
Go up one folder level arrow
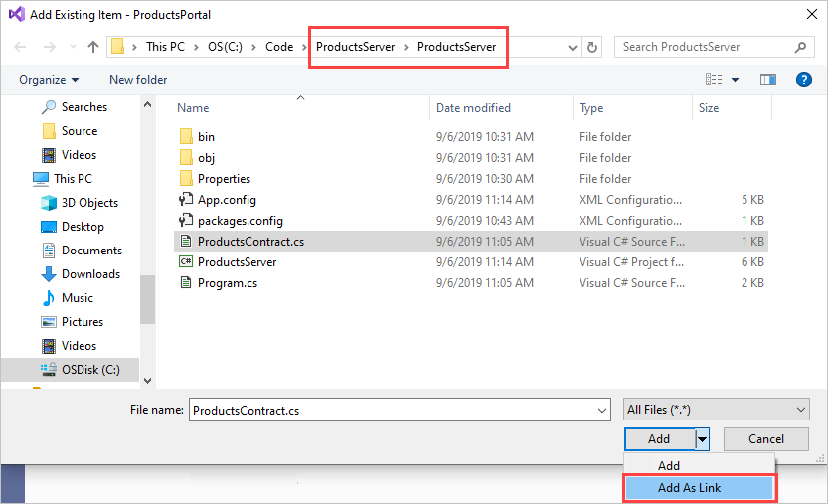[93, 47]
